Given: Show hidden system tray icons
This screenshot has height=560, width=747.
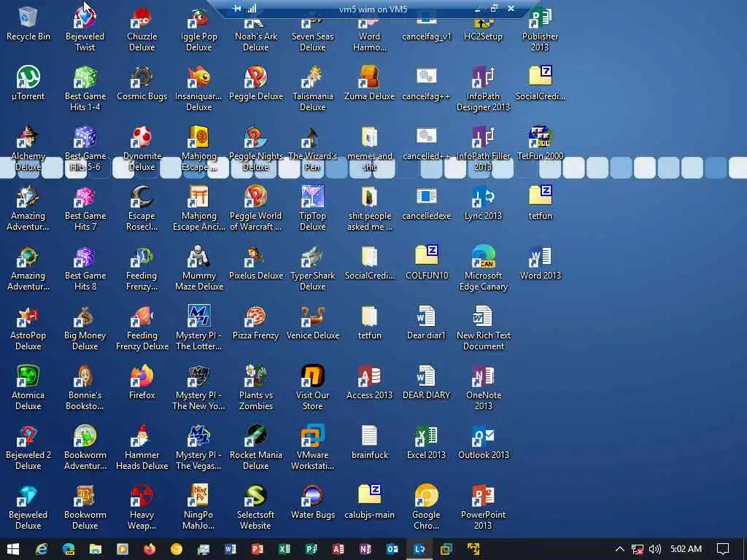Looking at the screenshot, I should click(619, 549).
